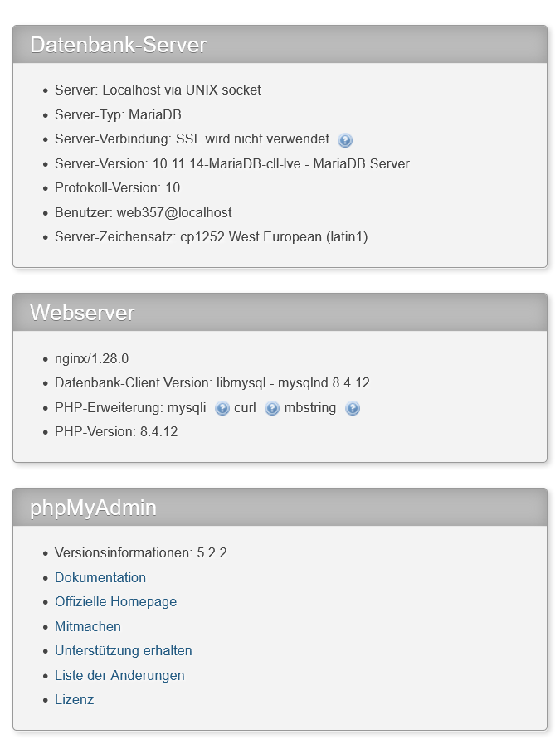Open Unterstützung erhalten
The height and width of the screenshot is (739, 560).
(123, 650)
